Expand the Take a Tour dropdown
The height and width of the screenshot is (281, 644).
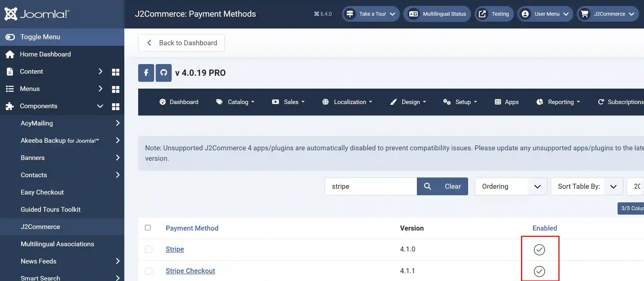tap(392, 14)
